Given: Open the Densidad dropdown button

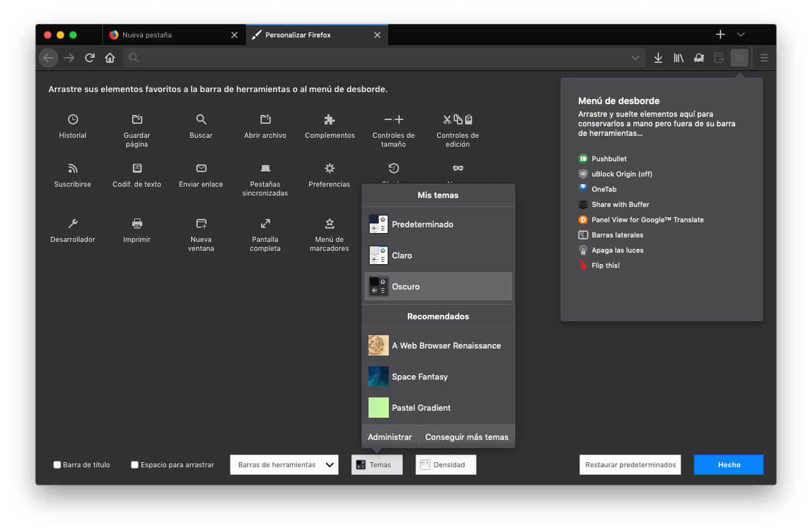Looking at the screenshot, I should click(446, 465).
